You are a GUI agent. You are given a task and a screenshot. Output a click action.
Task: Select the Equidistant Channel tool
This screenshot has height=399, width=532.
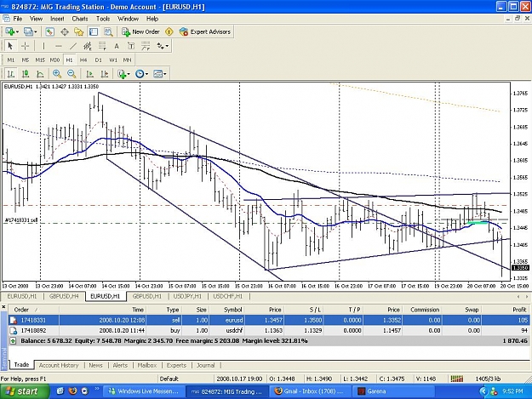(x=88, y=46)
